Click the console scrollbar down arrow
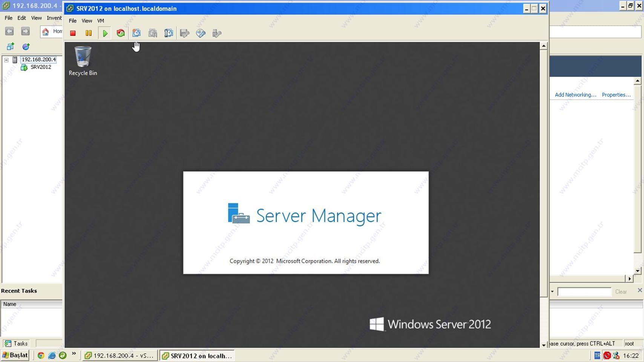 (543, 345)
